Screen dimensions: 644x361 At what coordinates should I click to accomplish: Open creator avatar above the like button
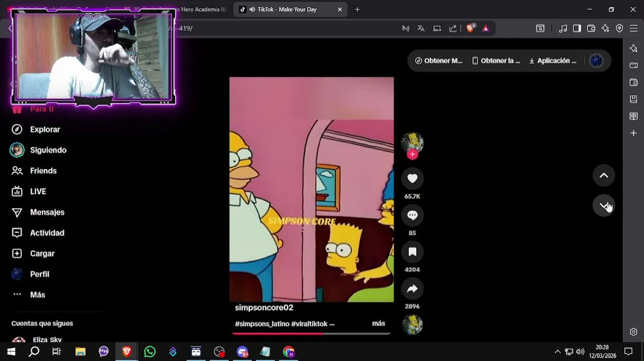point(412,143)
